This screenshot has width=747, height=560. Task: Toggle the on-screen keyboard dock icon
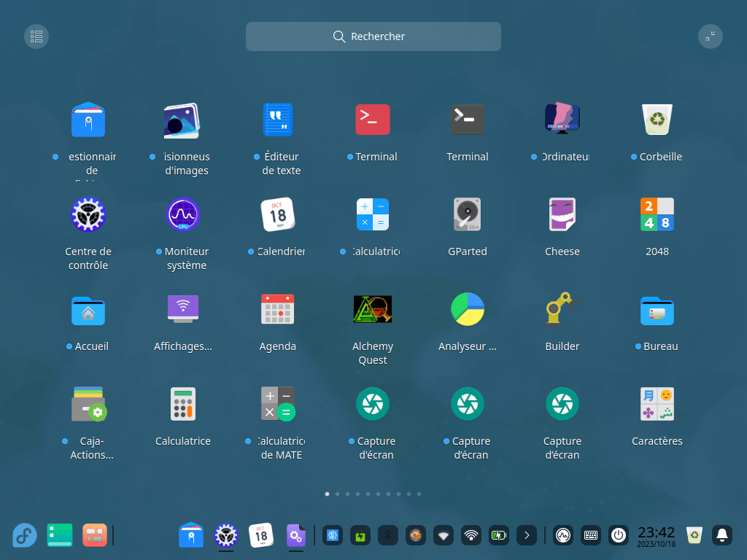tap(591, 536)
